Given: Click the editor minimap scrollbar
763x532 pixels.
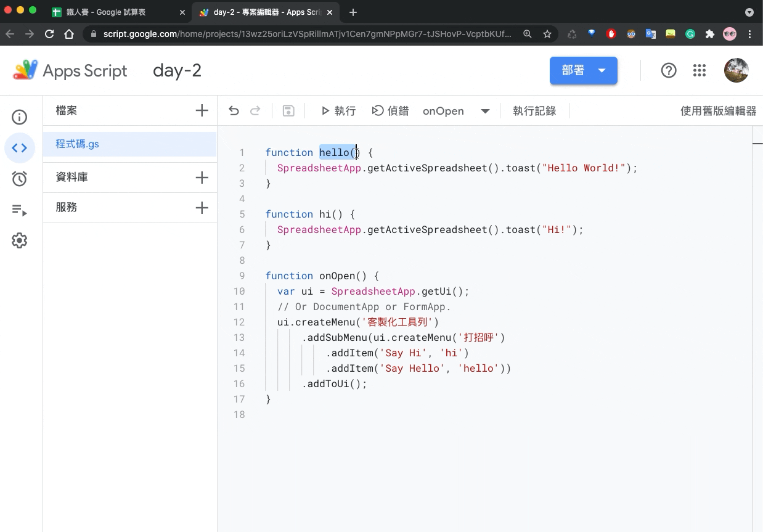Looking at the screenshot, I should pyautogui.click(x=757, y=143).
